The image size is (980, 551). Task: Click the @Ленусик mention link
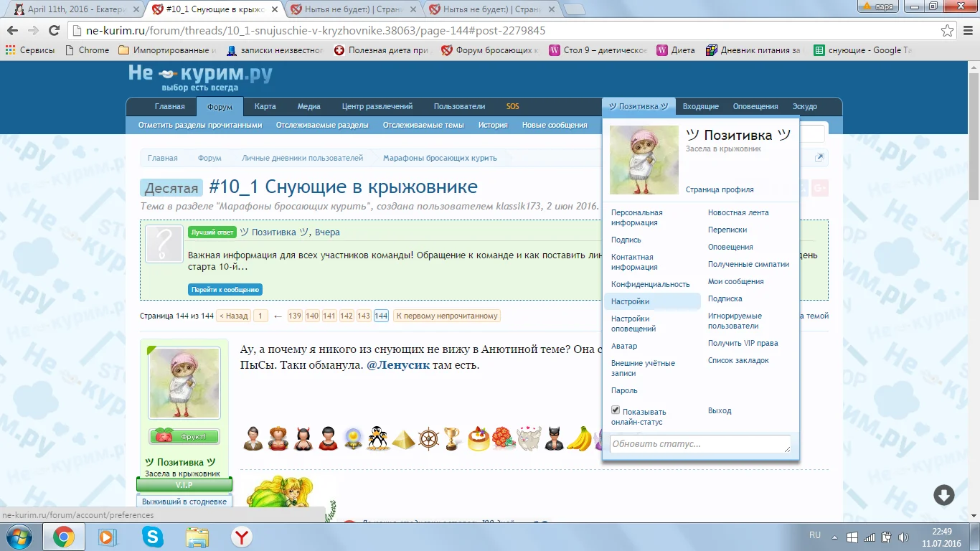point(398,365)
